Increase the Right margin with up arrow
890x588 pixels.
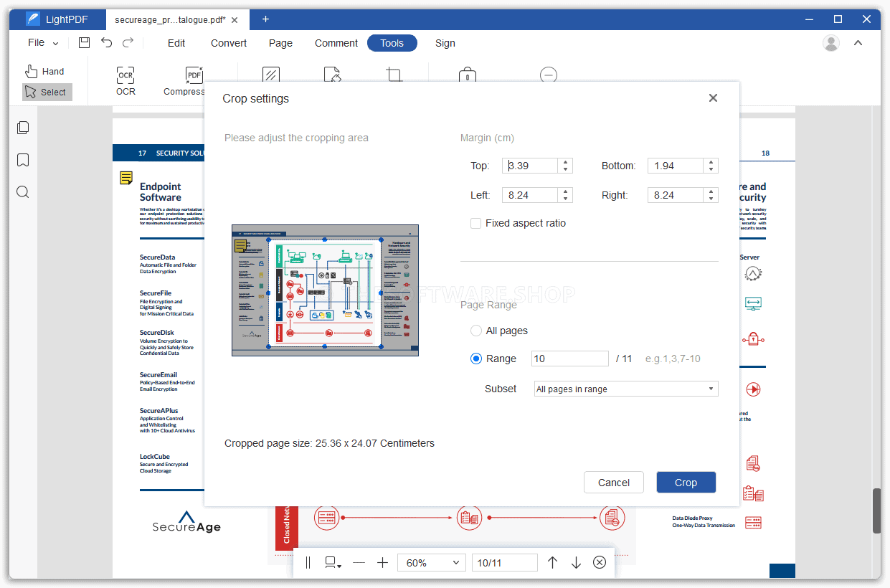coord(711,191)
